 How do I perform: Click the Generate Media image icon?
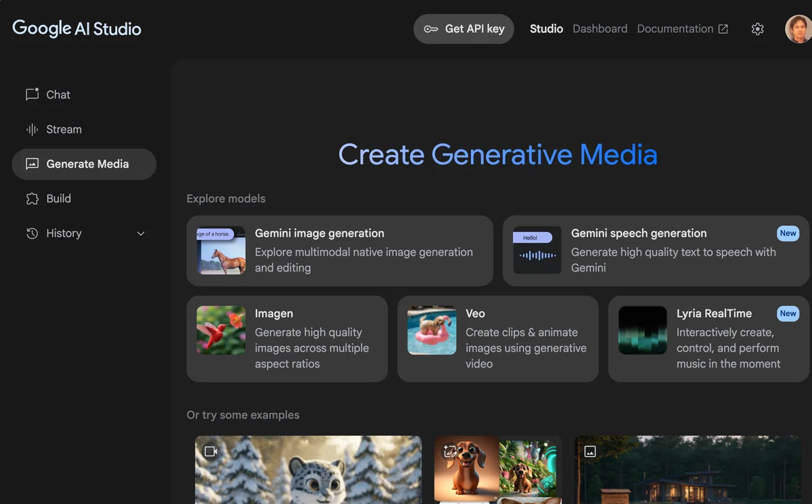point(32,164)
